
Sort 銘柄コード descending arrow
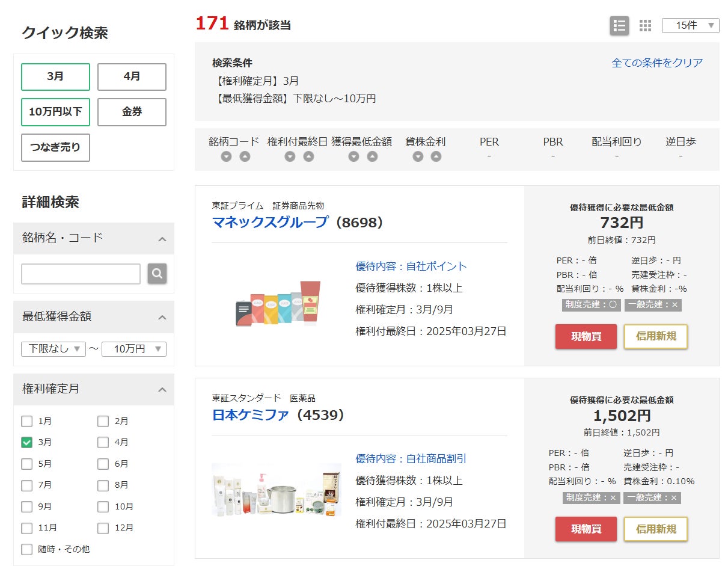226,156
